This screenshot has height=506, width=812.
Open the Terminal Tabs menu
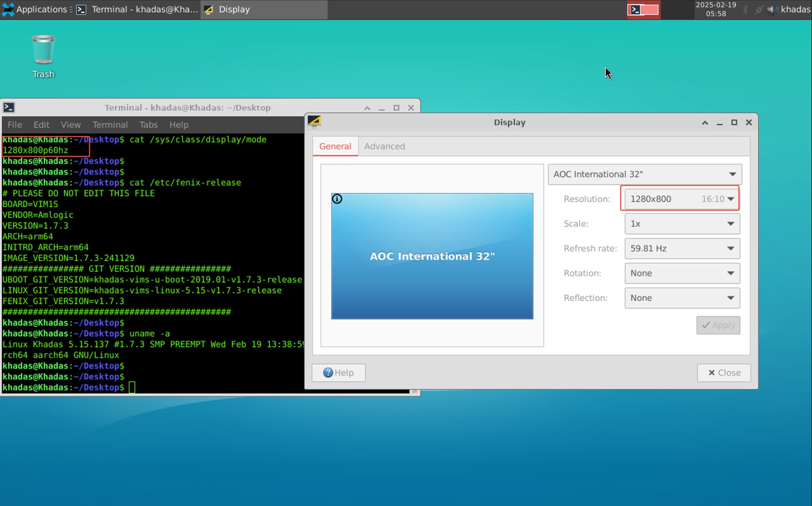(x=148, y=125)
